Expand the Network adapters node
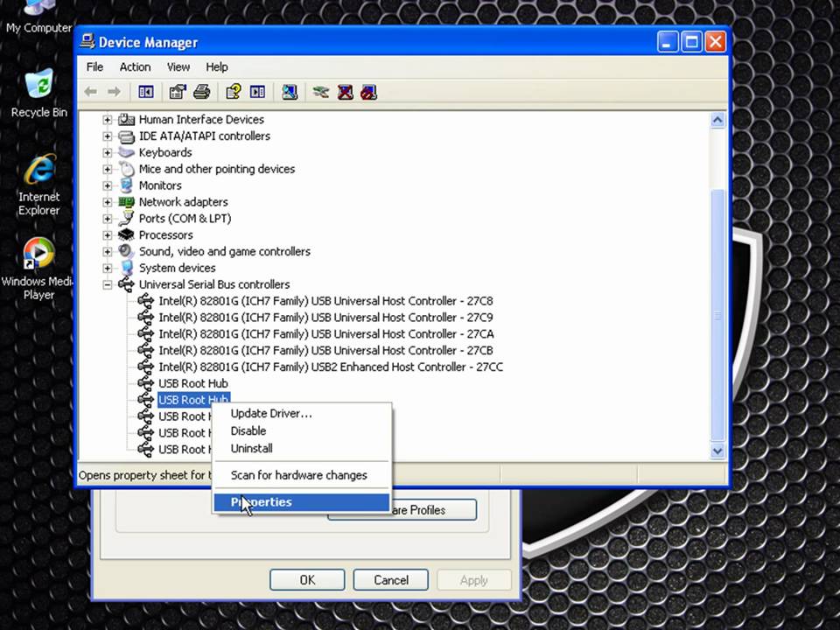 coord(108,202)
